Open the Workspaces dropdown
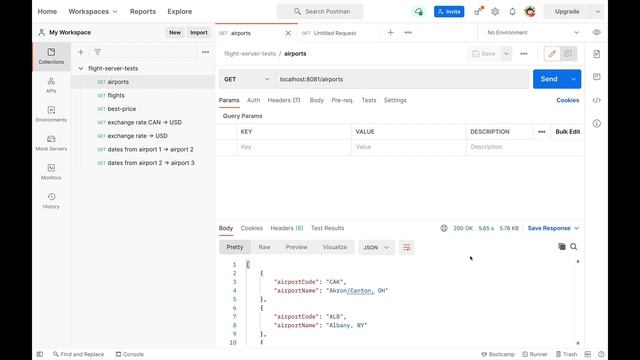 point(93,11)
